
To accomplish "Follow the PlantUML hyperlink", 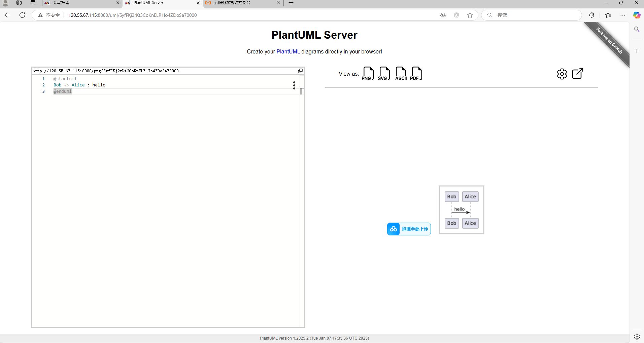I will coord(288,51).
